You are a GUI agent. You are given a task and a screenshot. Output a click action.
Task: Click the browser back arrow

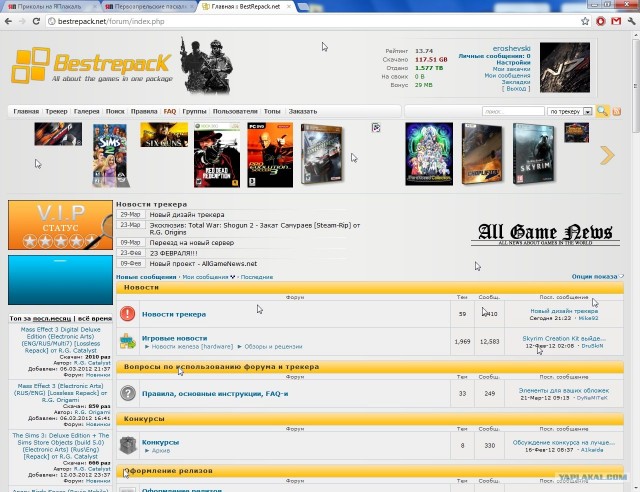(x=8, y=21)
